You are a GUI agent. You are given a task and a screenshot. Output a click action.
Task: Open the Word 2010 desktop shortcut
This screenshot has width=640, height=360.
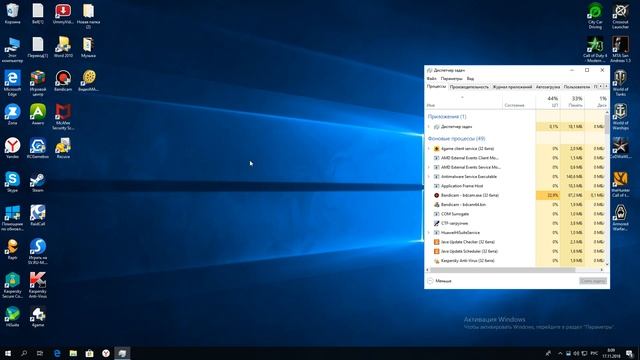(x=63, y=47)
